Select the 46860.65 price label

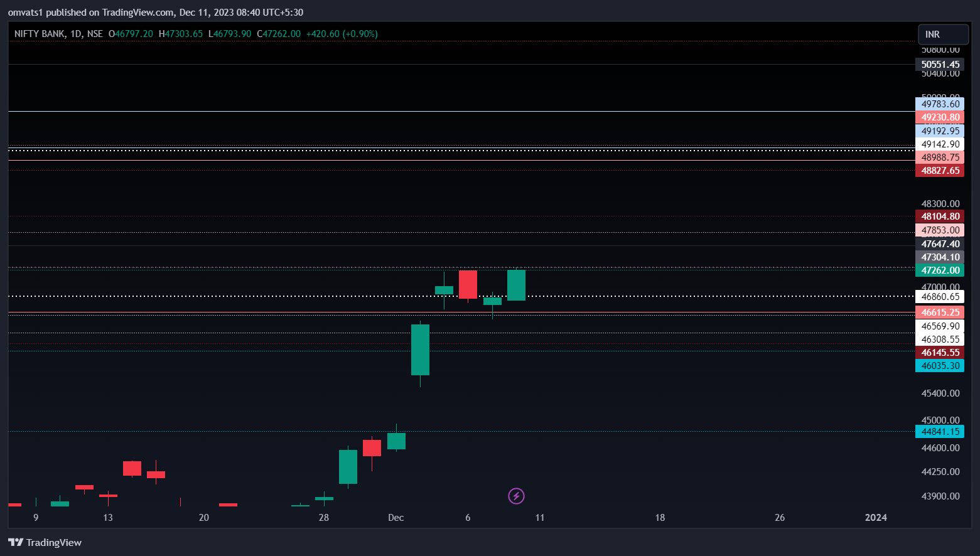(x=940, y=297)
